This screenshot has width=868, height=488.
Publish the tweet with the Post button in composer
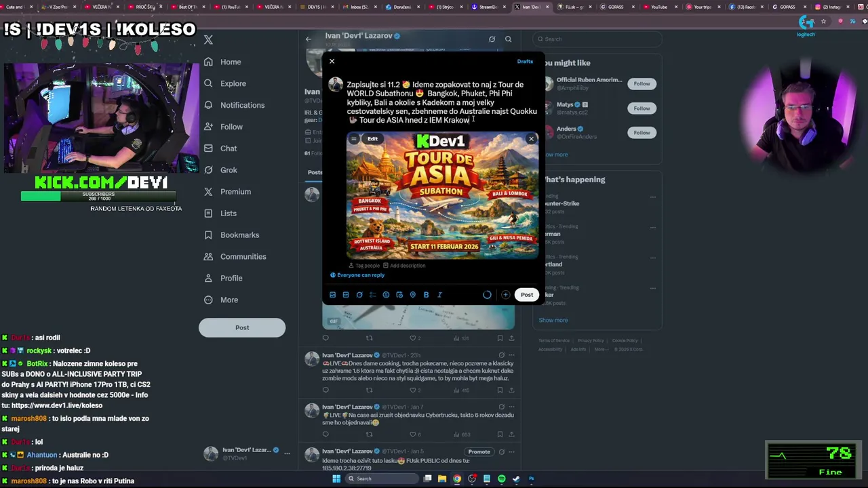coord(527,295)
